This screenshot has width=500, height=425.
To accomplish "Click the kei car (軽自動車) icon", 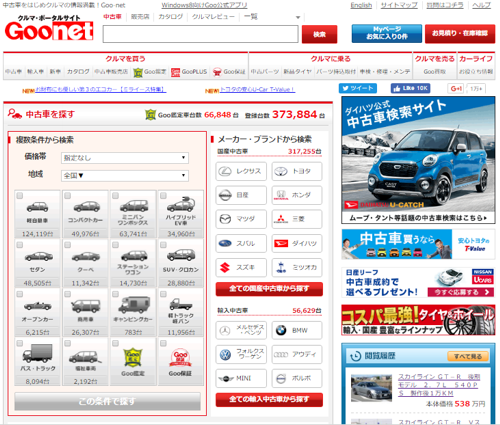I will (x=37, y=207).
